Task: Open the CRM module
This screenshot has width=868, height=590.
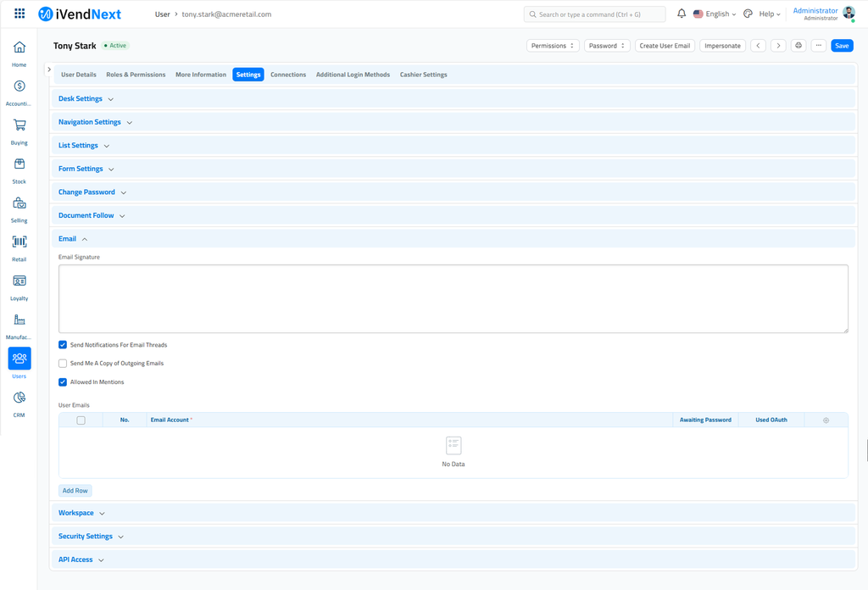Action: [19, 404]
